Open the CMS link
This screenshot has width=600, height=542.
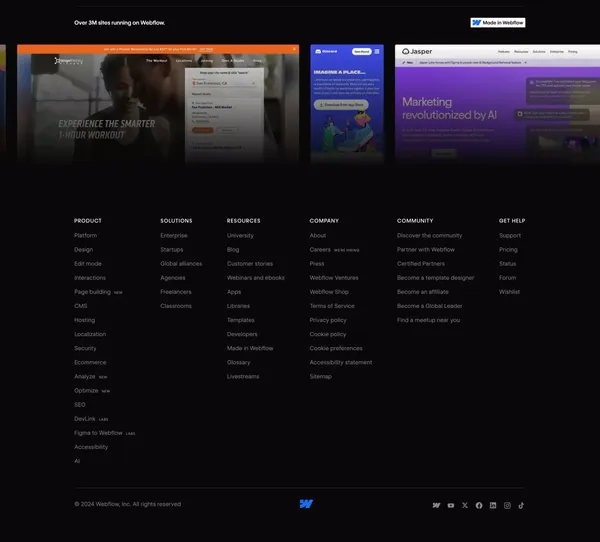point(80,306)
